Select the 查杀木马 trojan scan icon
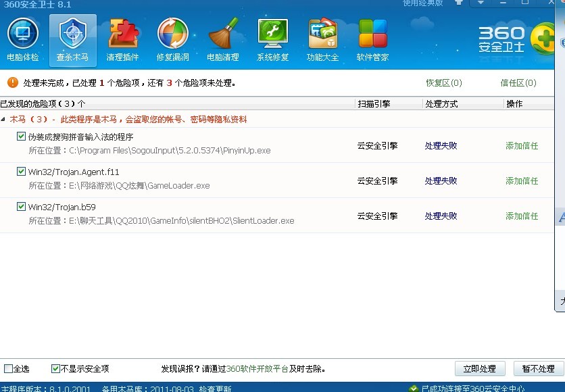The image size is (565, 392). point(73,41)
